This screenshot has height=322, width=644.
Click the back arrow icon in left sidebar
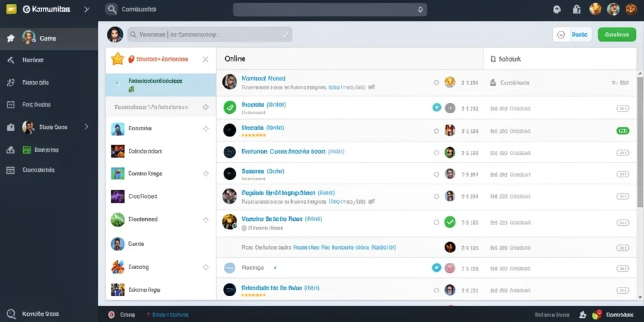click(x=11, y=60)
